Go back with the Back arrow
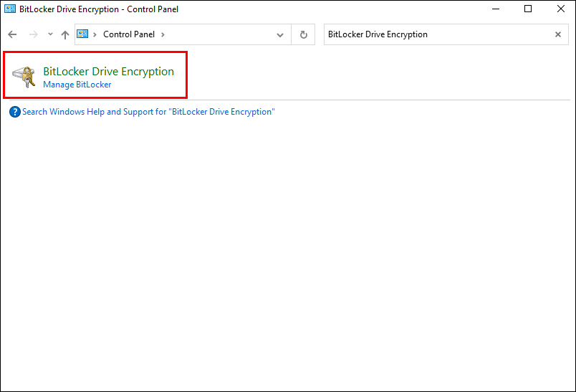Viewport: 576px width, 392px height. [13, 34]
